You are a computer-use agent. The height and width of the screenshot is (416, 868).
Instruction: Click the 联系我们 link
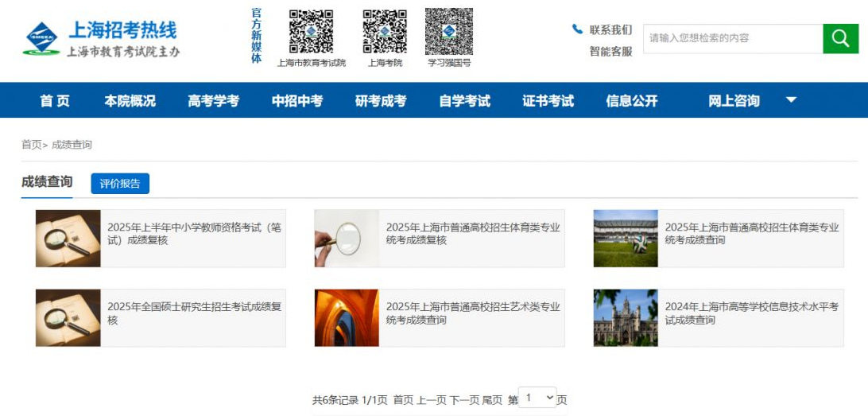click(x=610, y=30)
